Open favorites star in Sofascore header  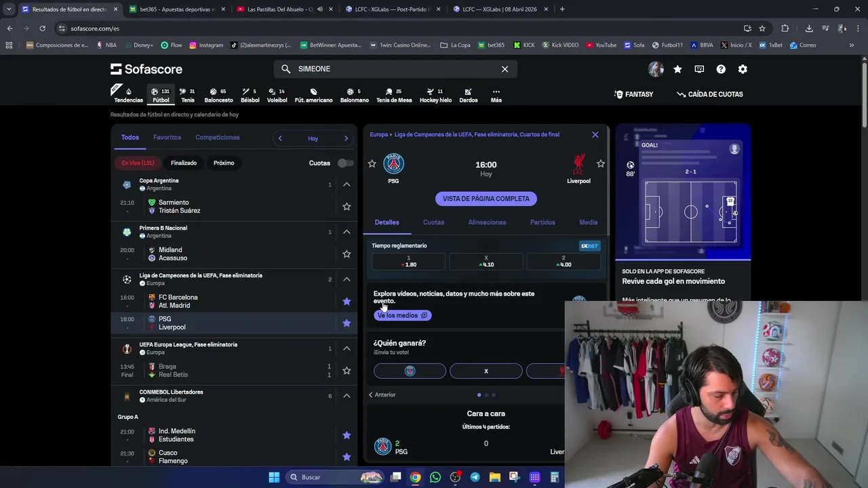tap(677, 69)
